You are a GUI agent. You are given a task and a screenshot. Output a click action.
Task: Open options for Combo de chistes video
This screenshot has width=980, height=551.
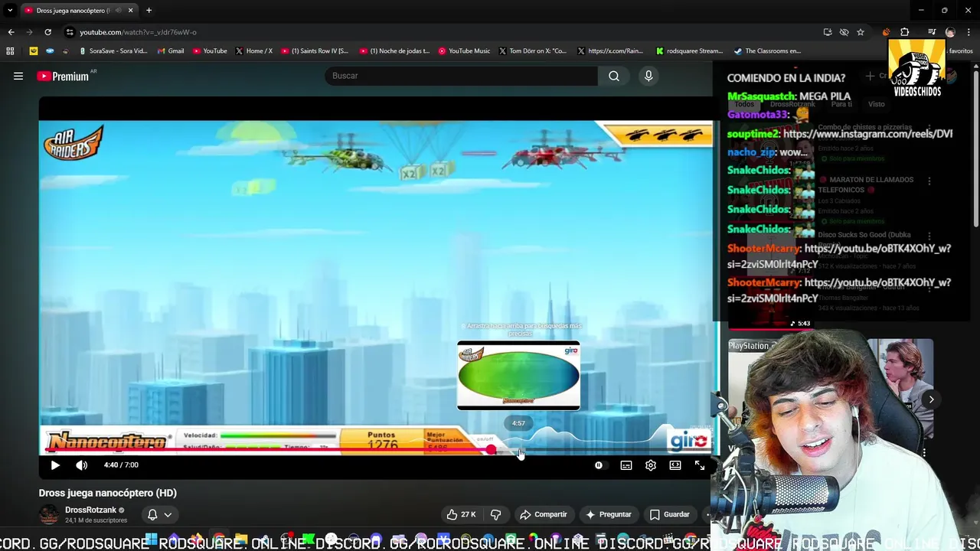point(929,129)
